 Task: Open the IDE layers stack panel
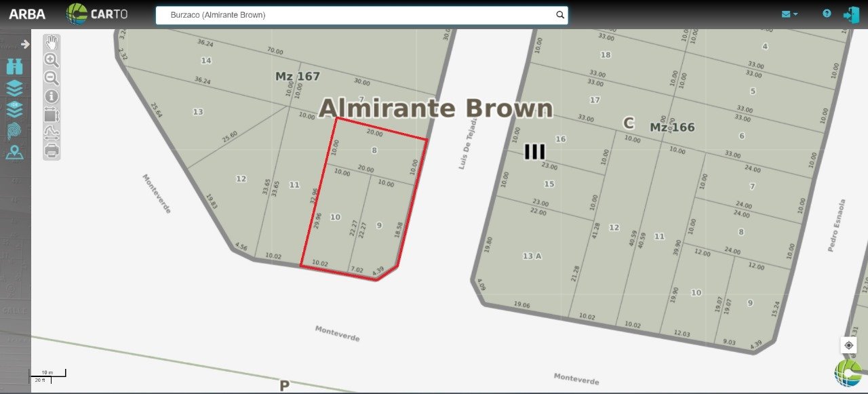(14, 109)
